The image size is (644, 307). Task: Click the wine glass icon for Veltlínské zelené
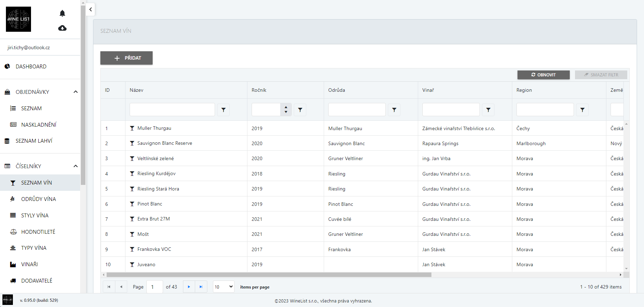(x=132, y=158)
